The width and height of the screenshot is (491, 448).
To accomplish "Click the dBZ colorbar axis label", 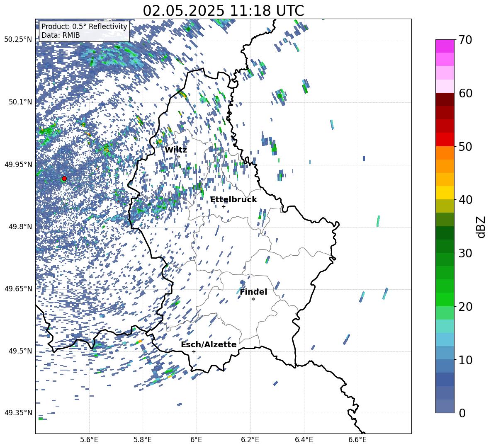I will pos(481,227).
